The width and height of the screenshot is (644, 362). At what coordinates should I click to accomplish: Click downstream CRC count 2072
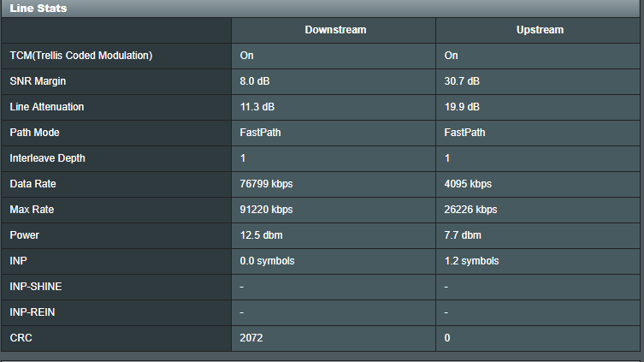pos(251,338)
